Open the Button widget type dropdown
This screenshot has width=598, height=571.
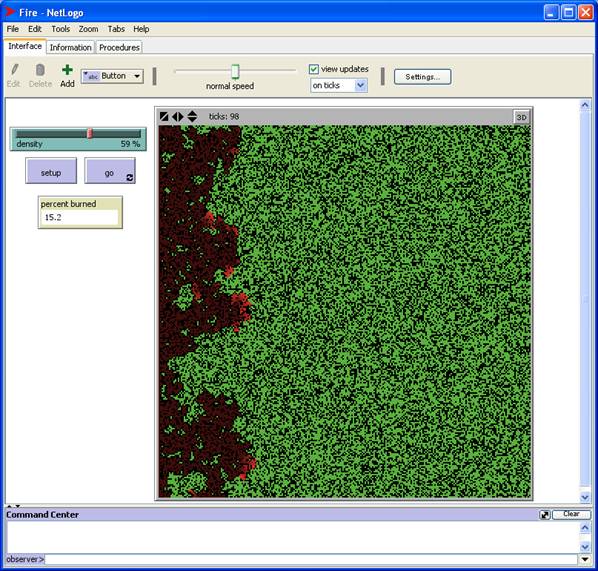(113, 76)
